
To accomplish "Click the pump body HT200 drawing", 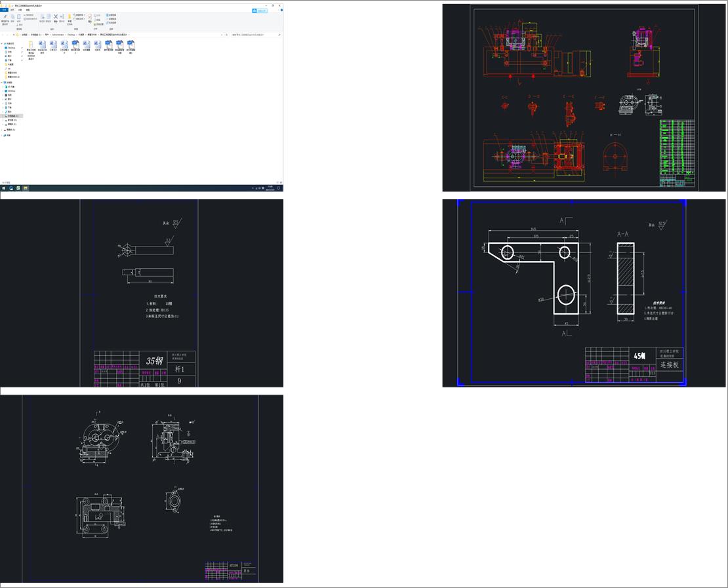I will coord(142,488).
